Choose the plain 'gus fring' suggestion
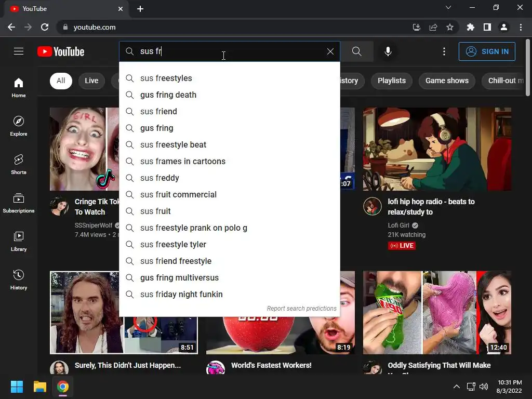Viewport: 532px width, 399px height. [x=229, y=128]
